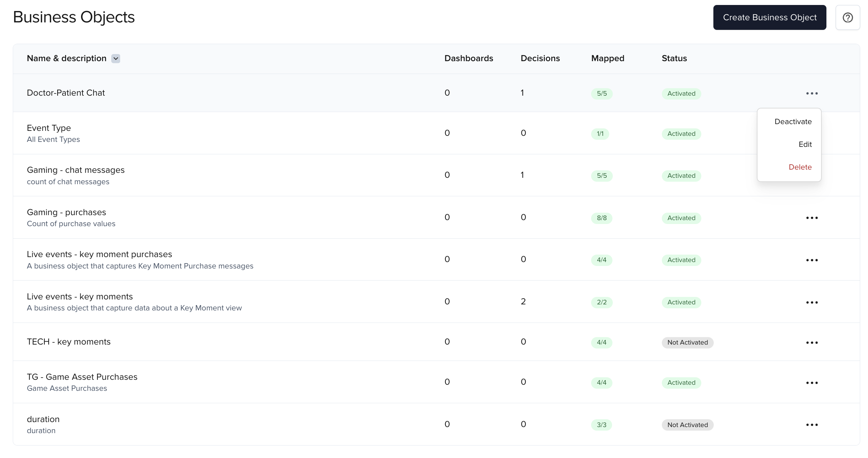Open the Doctor-Patient Chat business object

pyautogui.click(x=66, y=92)
